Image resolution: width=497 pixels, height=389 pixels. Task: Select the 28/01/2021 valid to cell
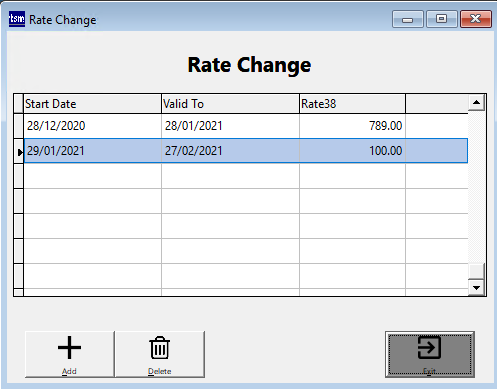(x=230, y=126)
